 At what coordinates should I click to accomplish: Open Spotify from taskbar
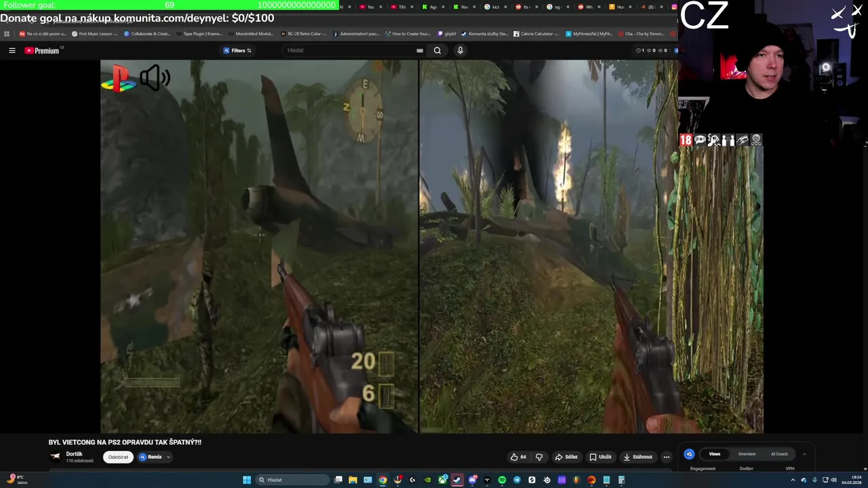[502, 480]
